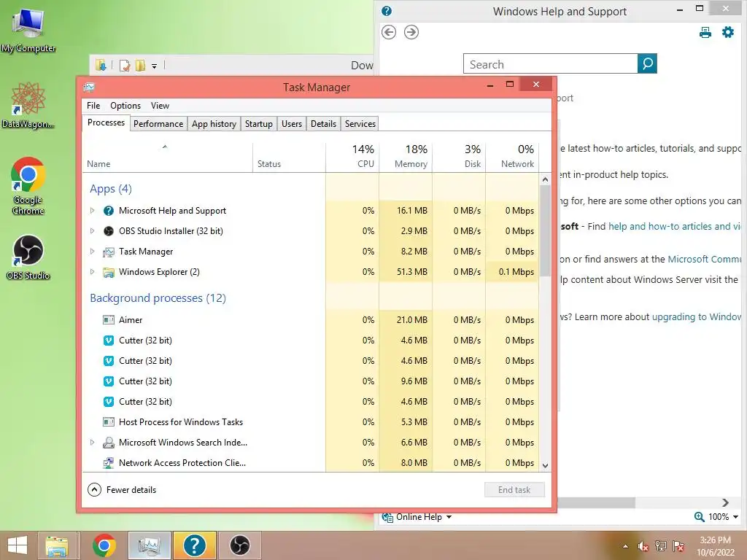747x560 pixels.
Task: Open the DataWagon desktop shortcut
Action: click(28, 105)
